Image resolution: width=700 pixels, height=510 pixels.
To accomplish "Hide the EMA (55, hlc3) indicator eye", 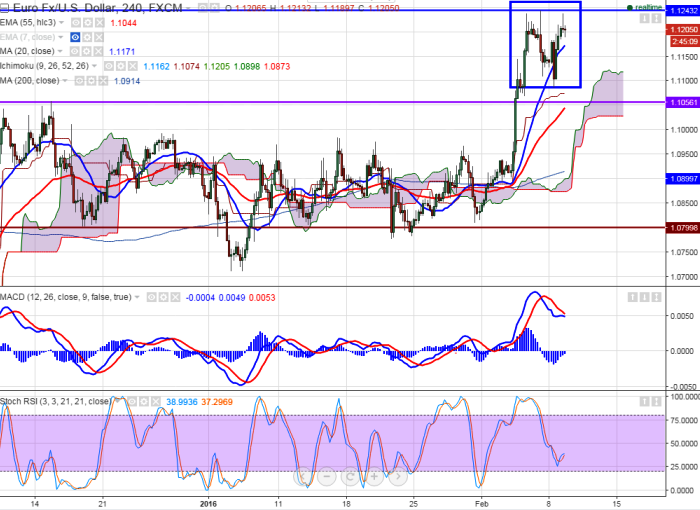I will pos(76,22).
